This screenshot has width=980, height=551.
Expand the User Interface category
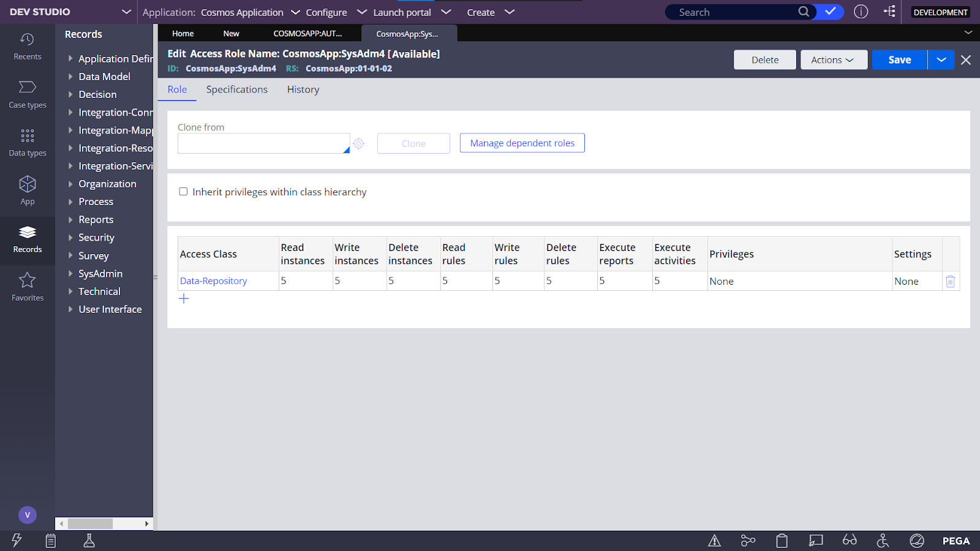pyautogui.click(x=70, y=309)
